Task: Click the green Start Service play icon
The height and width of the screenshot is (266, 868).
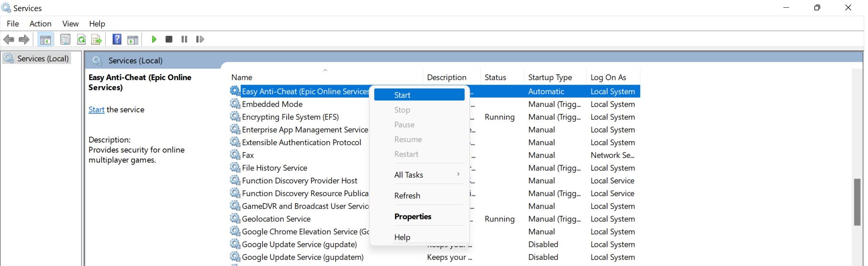Action: click(x=154, y=39)
